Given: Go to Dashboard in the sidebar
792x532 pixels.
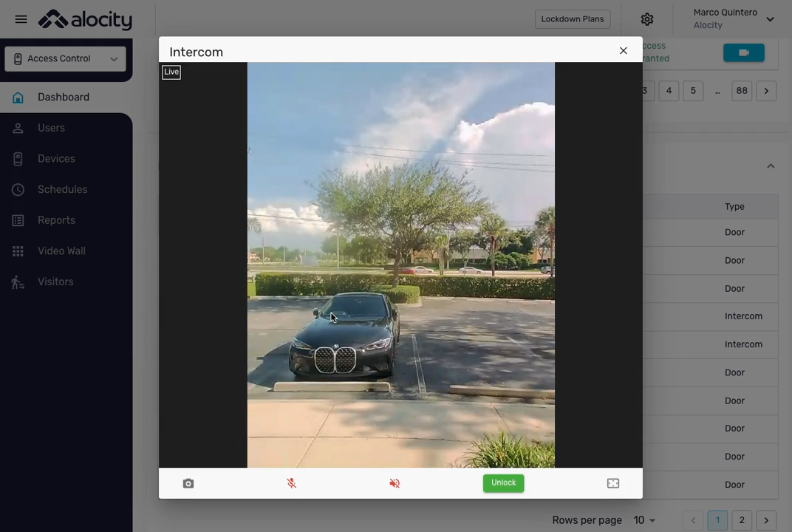Looking at the screenshot, I should (x=64, y=97).
